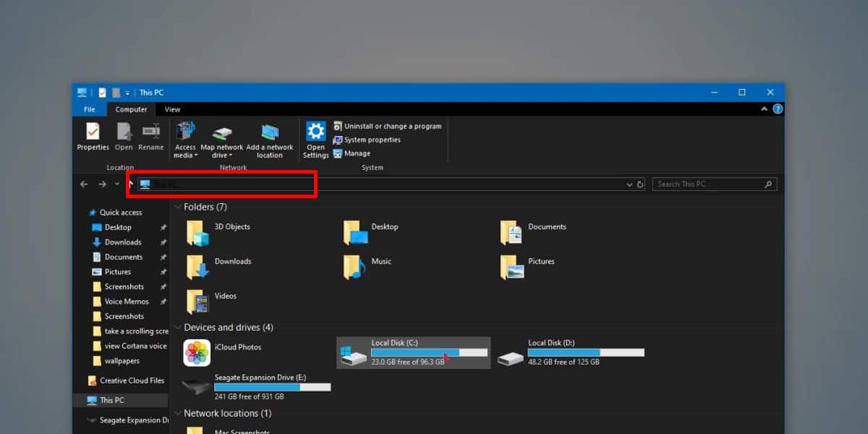The image size is (868, 434).
Task: Collapse the Folders section
Action: 178,207
